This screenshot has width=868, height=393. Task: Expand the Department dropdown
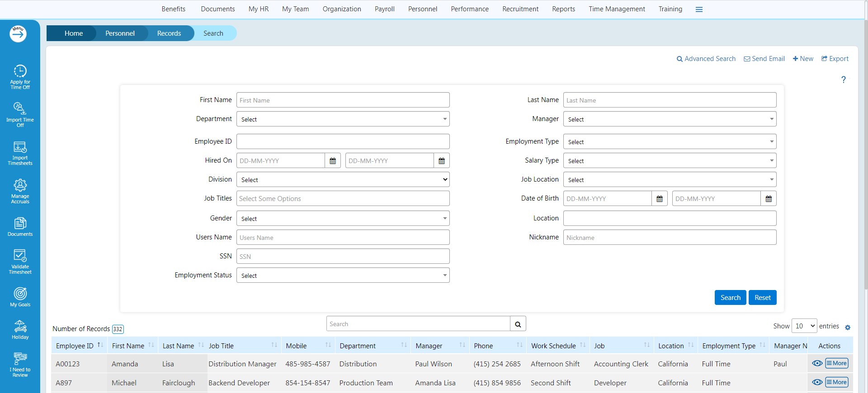343,119
